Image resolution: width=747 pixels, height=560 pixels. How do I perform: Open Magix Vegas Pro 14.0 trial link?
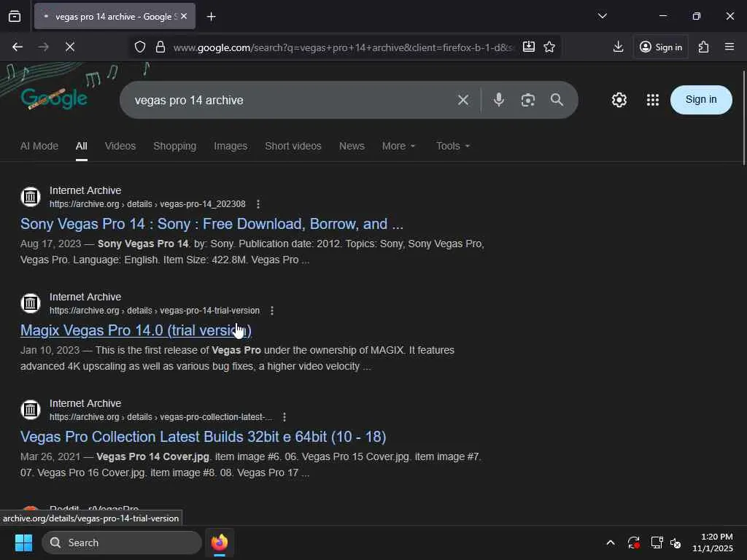pos(136,330)
